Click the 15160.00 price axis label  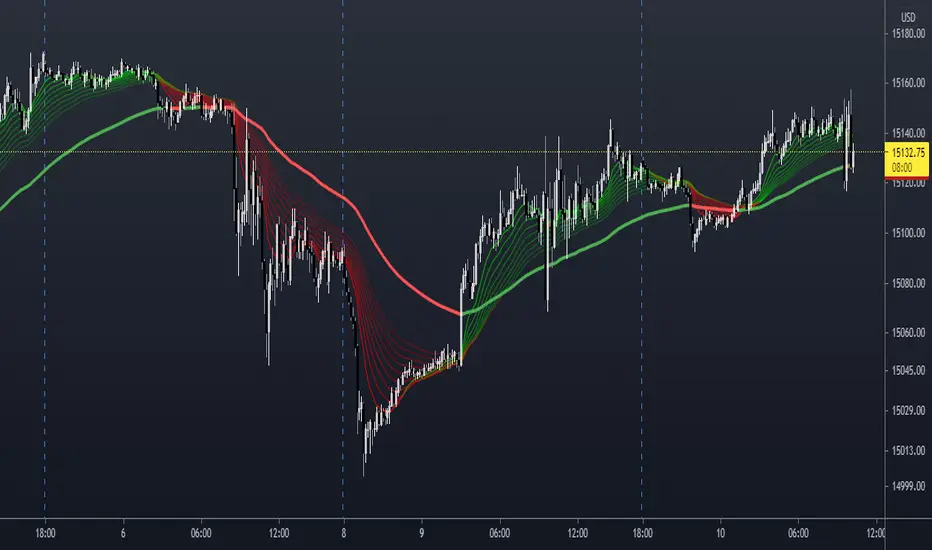[908, 83]
